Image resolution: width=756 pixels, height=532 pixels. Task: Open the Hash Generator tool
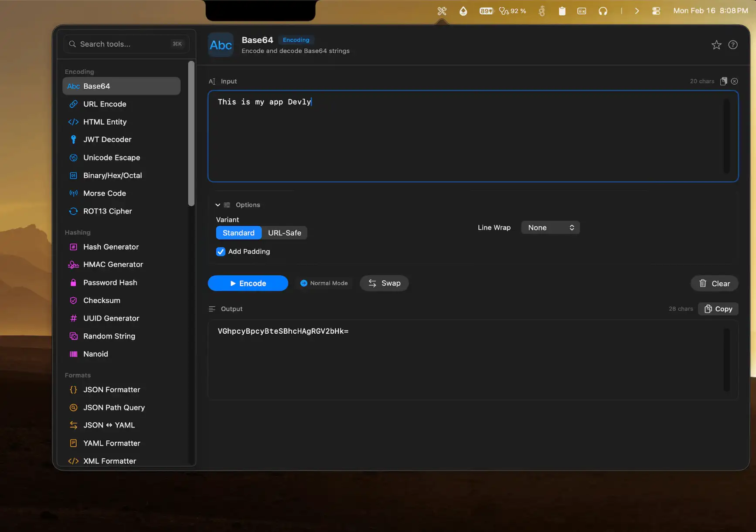(111, 247)
